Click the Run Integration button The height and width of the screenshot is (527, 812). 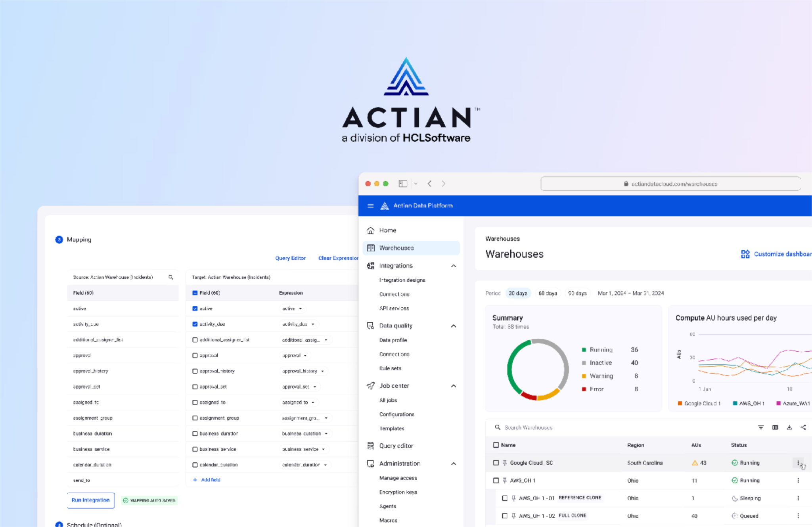[90, 500]
